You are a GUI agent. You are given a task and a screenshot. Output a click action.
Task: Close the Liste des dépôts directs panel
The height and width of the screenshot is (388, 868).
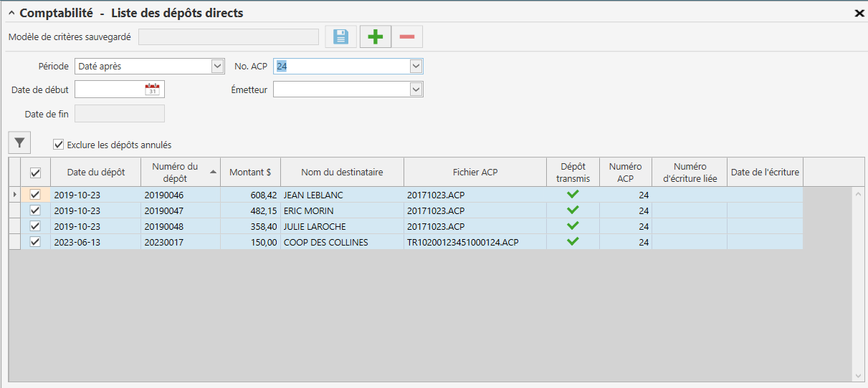859,13
